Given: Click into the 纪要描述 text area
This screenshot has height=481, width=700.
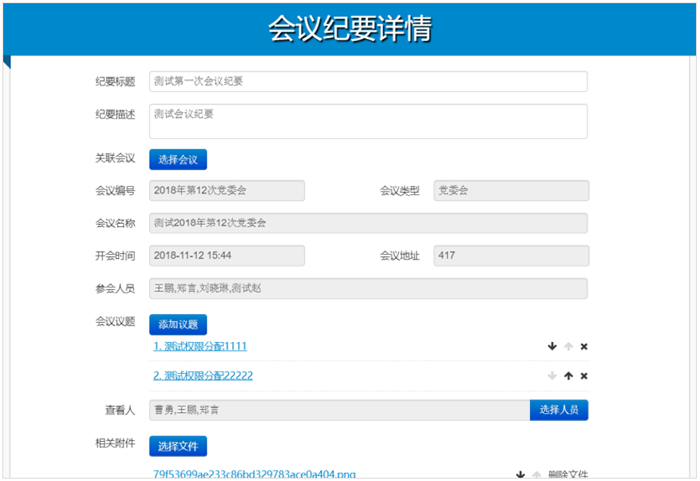Looking at the screenshot, I should click(368, 121).
